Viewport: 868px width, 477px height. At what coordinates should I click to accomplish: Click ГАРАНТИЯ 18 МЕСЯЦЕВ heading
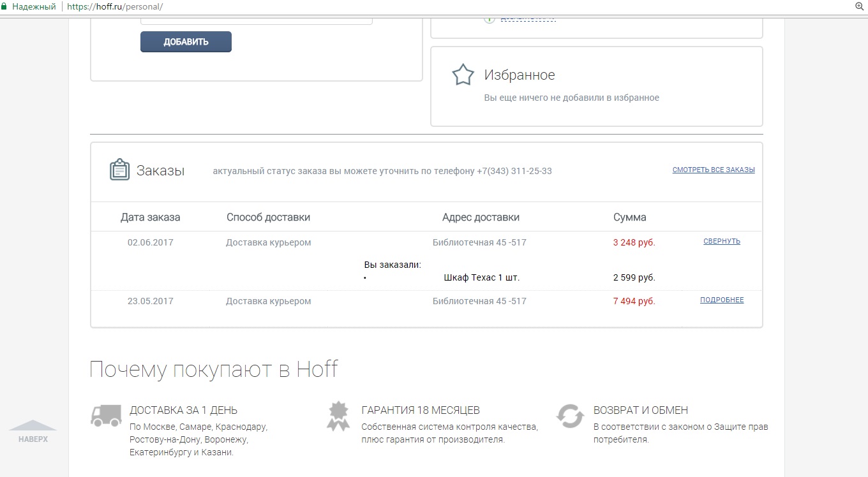click(421, 410)
